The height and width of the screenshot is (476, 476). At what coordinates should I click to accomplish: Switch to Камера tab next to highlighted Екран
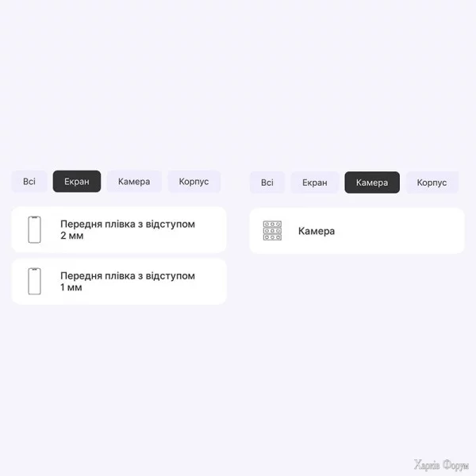click(x=134, y=182)
